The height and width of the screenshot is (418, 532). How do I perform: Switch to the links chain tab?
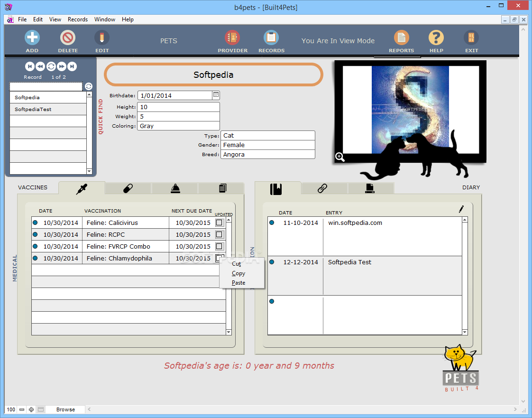(322, 188)
